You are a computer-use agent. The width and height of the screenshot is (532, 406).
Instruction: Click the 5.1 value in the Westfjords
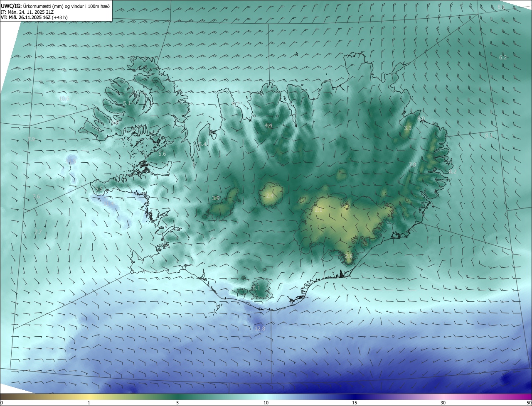click(x=127, y=103)
